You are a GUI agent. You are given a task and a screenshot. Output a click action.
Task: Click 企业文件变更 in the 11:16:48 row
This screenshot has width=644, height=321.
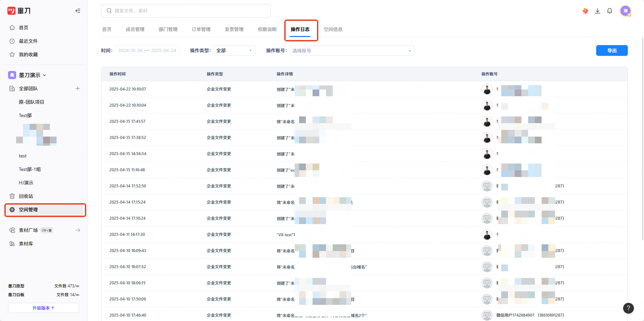coord(219,170)
